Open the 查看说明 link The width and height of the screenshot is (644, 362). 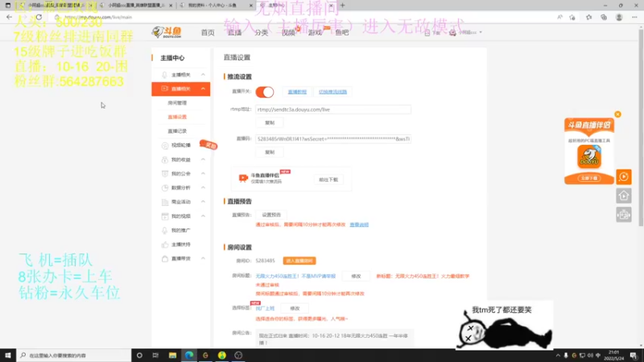[359, 225]
